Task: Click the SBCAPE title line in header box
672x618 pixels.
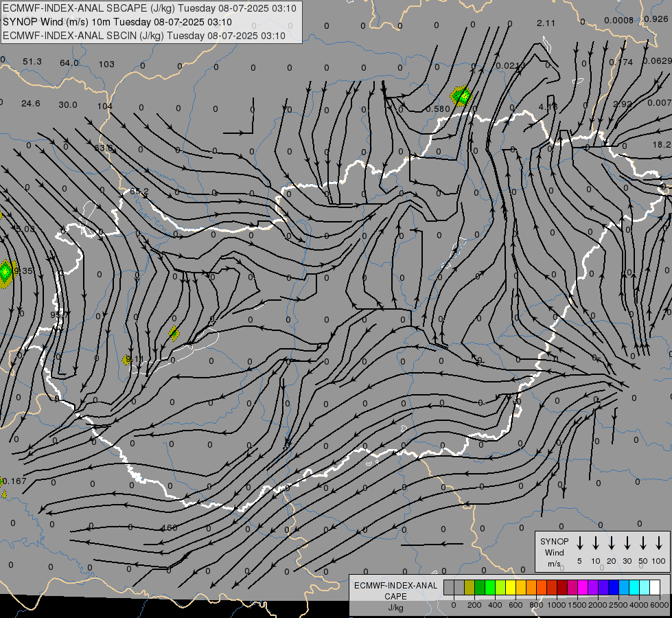Action: [150, 8]
